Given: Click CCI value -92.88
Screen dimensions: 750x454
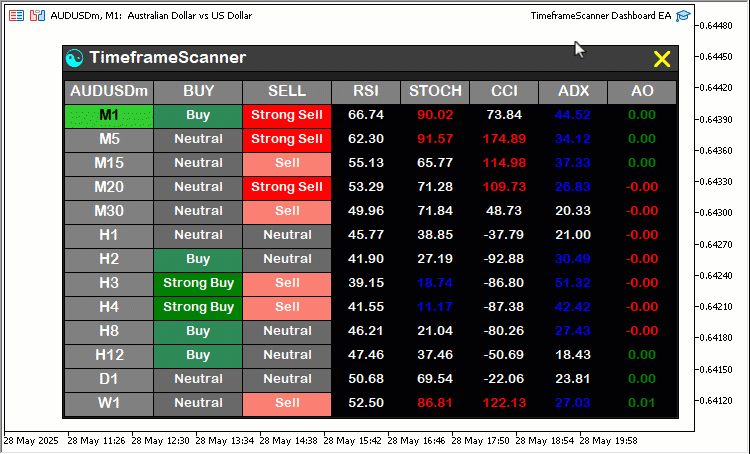Looking at the screenshot, I should point(504,259).
